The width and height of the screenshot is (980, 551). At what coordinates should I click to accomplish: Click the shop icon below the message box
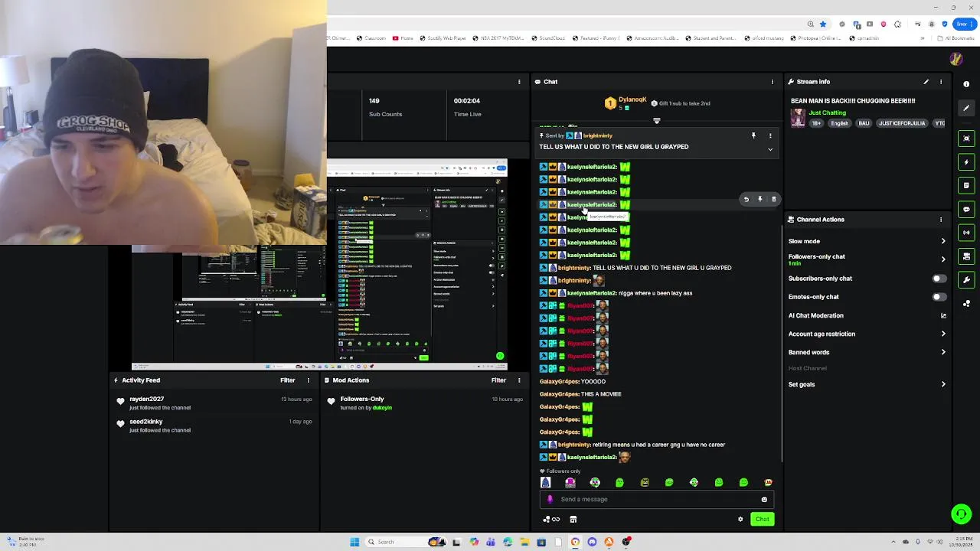573,520
